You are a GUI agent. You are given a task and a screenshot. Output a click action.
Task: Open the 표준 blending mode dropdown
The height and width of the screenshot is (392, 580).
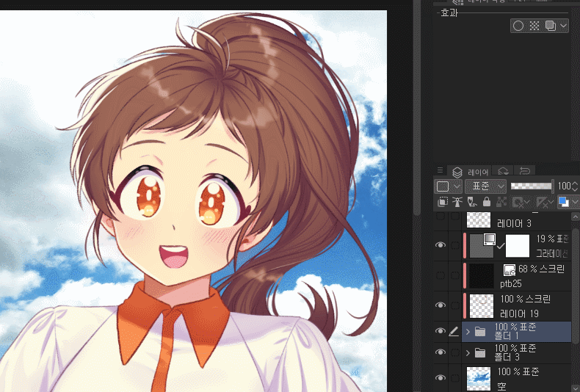coord(485,186)
